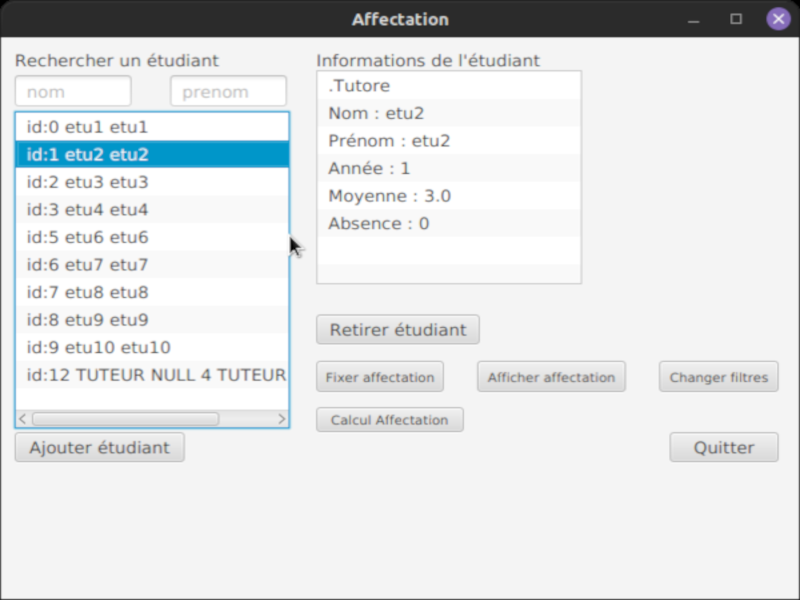Show results with Afficher affectation
Image resolution: width=800 pixels, height=600 pixels.
[x=552, y=377]
